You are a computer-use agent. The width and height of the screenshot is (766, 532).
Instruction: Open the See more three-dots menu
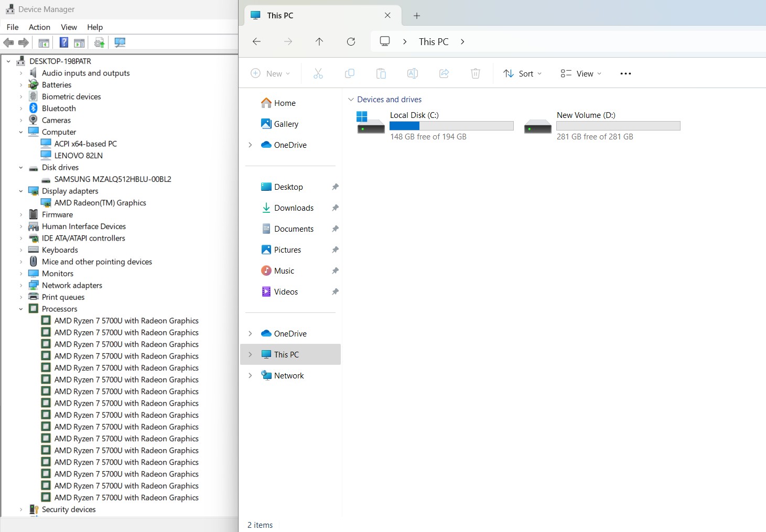(625, 74)
